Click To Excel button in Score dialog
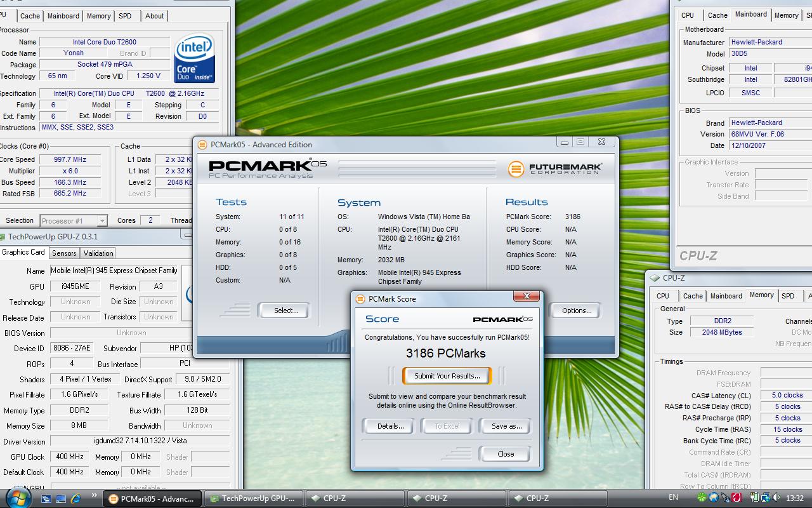 point(447,426)
